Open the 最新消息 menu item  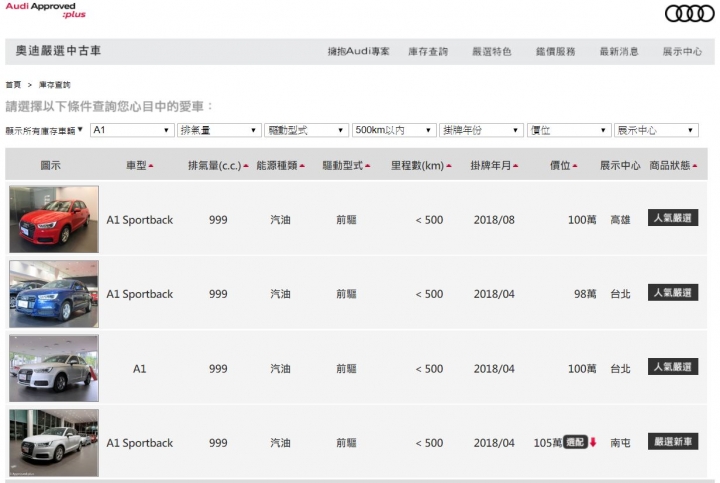click(619, 51)
